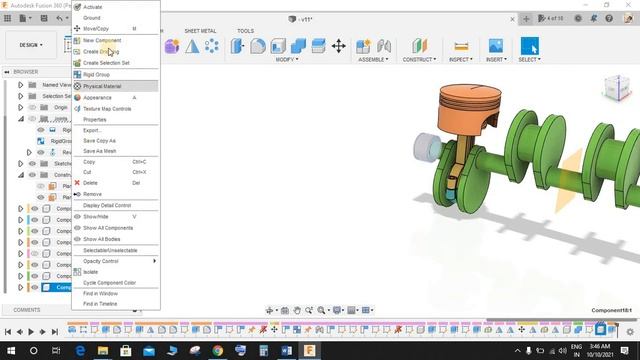Open Microsoft Word from the taskbar

pos(287,351)
